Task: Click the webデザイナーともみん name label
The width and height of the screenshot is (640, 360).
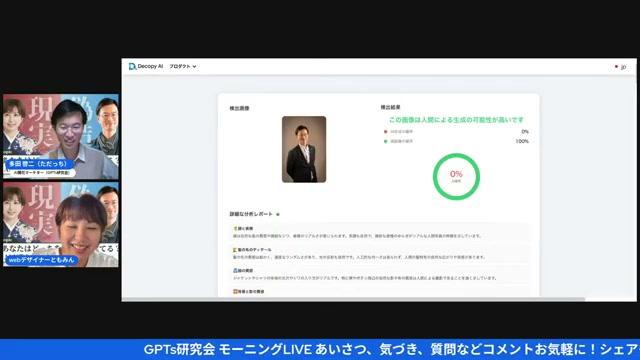Action: pos(42,260)
